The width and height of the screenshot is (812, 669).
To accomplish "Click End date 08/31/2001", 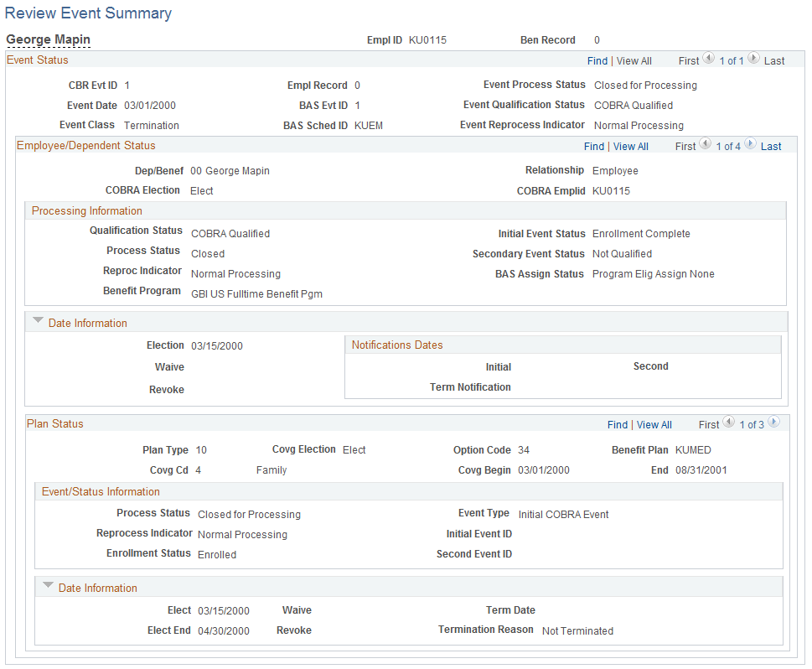I will point(701,470).
